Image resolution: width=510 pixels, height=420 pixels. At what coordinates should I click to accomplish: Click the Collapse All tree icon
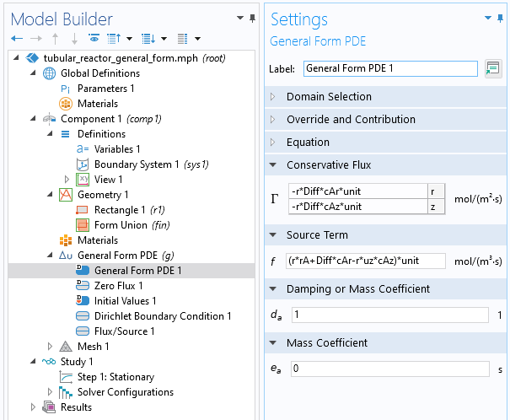114,39
